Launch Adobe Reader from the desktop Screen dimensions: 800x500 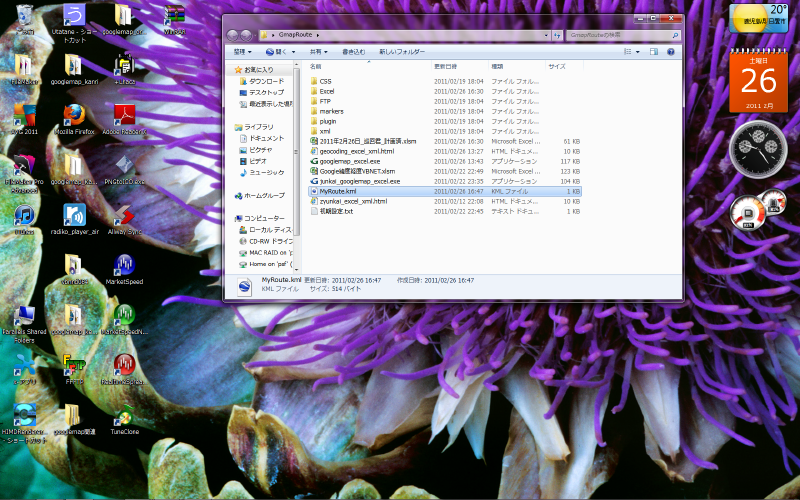(124, 115)
